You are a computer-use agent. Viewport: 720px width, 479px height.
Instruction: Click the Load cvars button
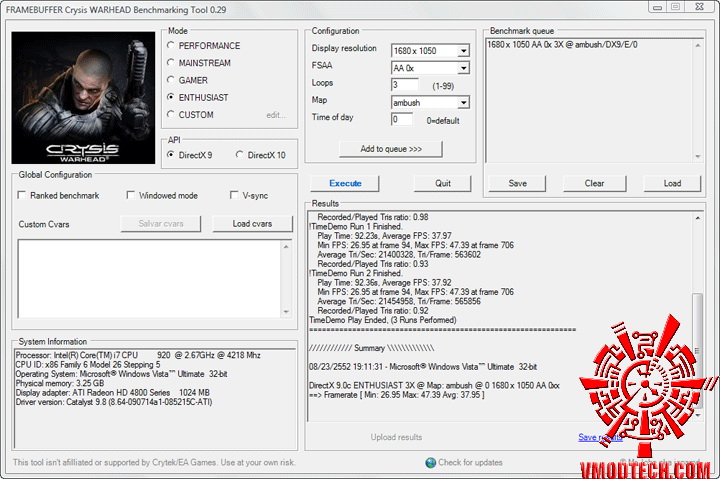pos(252,224)
